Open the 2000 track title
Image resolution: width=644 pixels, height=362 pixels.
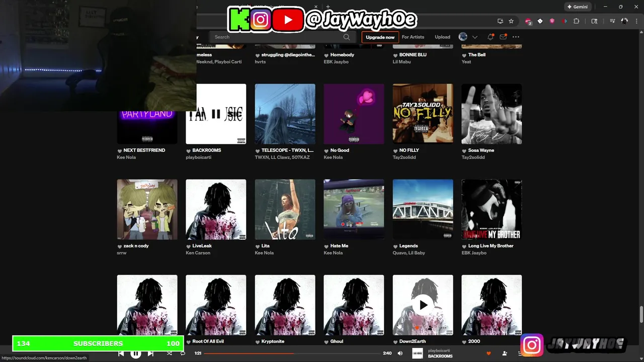pyautogui.click(x=474, y=341)
